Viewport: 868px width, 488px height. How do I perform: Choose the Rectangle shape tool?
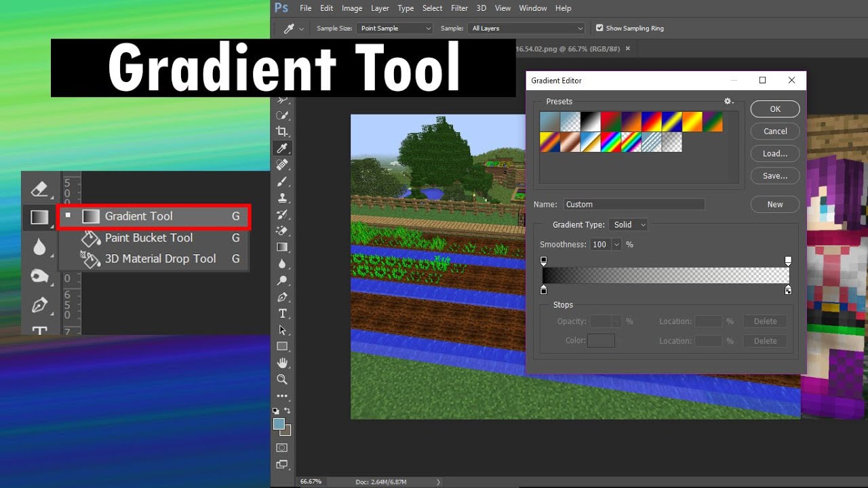tap(282, 346)
